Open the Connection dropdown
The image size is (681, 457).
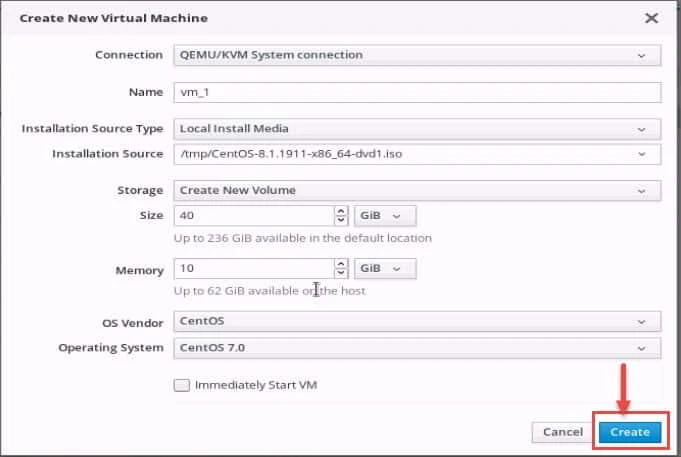pos(417,55)
